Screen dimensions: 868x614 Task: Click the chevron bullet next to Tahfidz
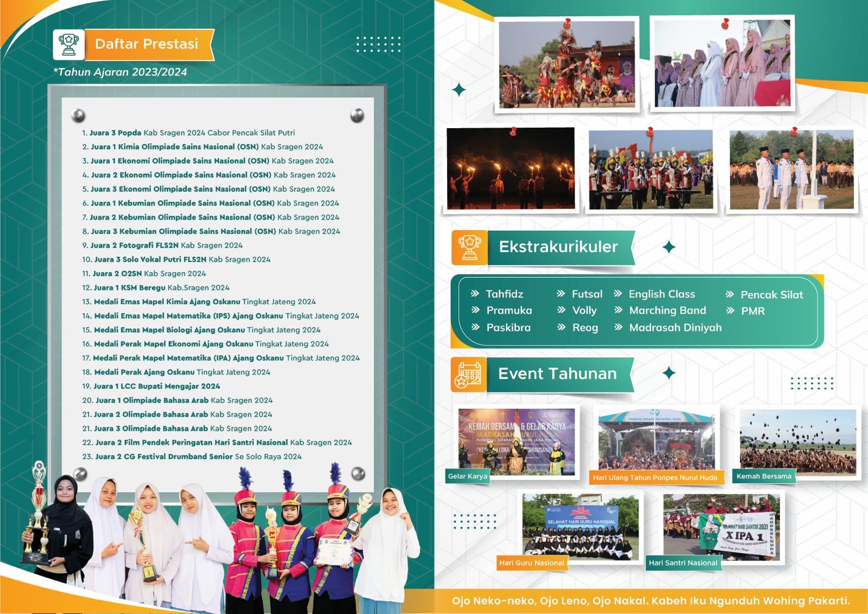(475, 294)
